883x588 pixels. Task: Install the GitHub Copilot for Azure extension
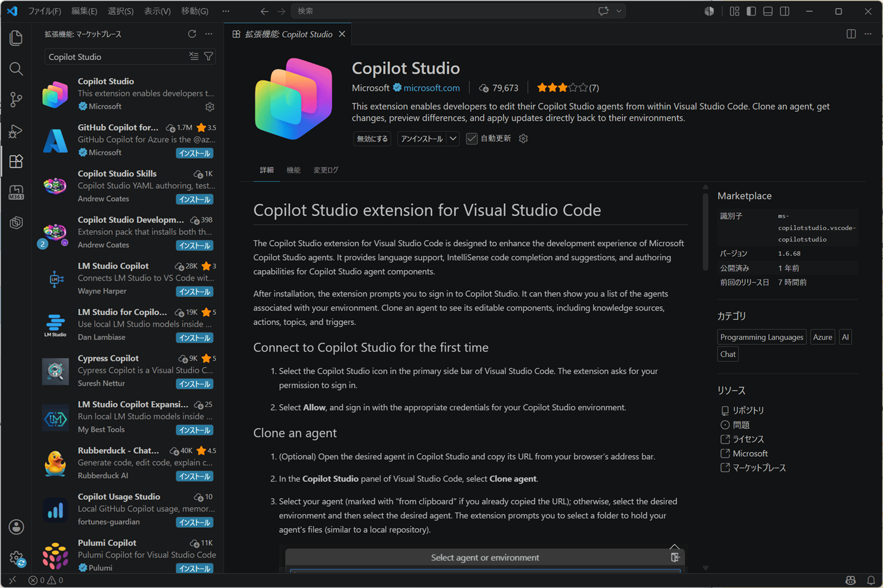pos(195,154)
